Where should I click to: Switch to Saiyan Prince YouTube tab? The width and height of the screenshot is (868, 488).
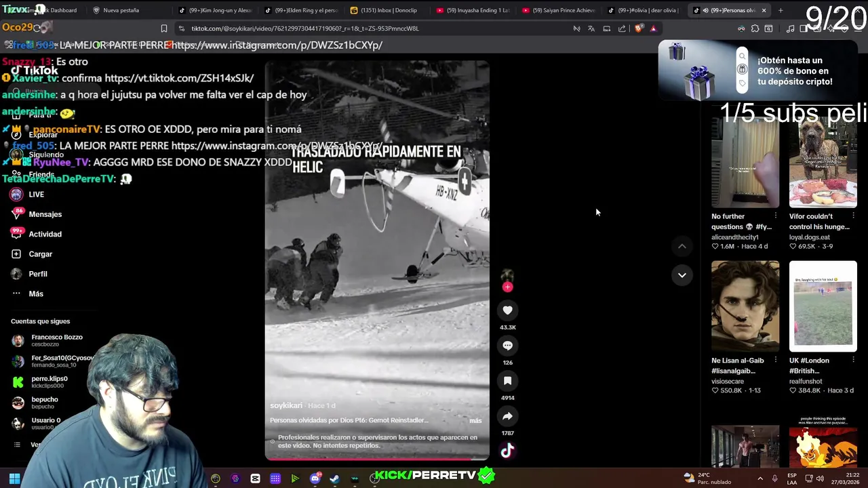(x=559, y=10)
